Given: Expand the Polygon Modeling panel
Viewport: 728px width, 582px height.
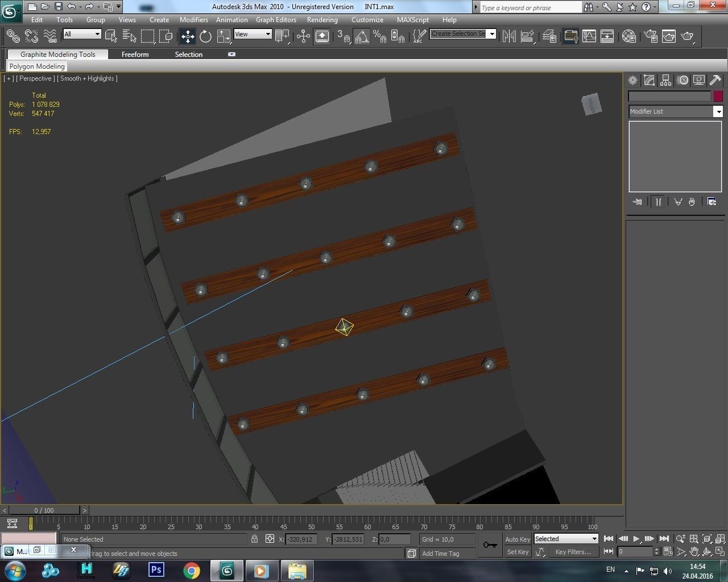Looking at the screenshot, I should point(37,66).
